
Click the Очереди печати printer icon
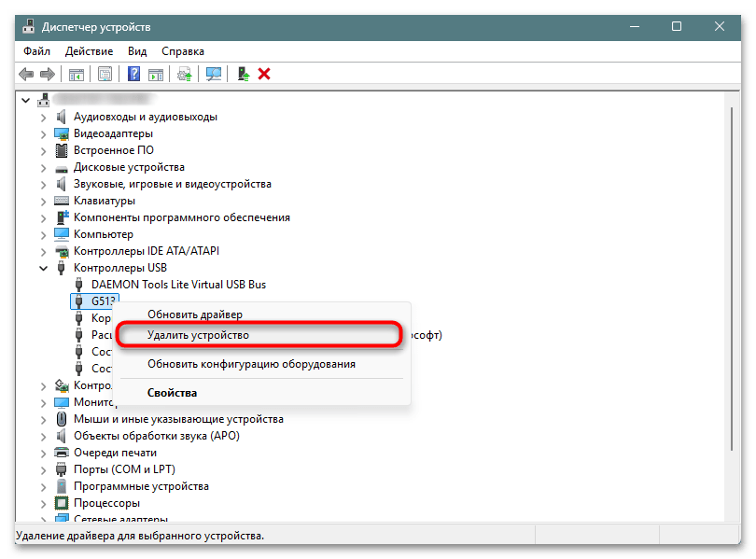(x=62, y=453)
